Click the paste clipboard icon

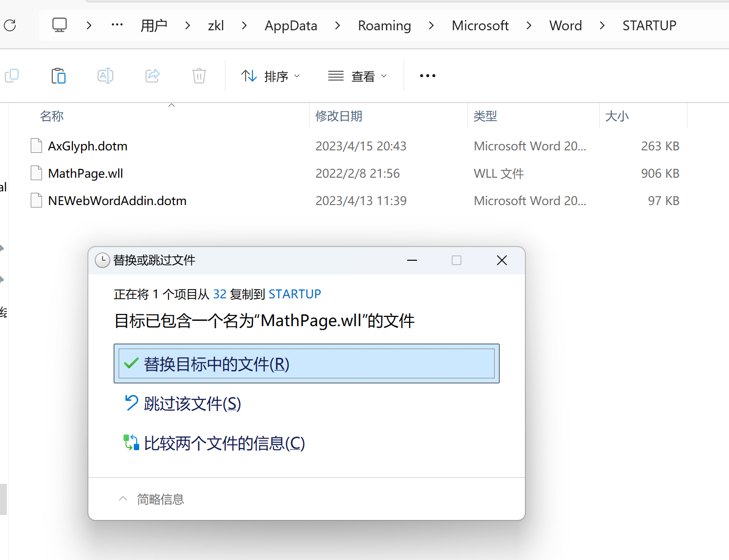[x=59, y=76]
